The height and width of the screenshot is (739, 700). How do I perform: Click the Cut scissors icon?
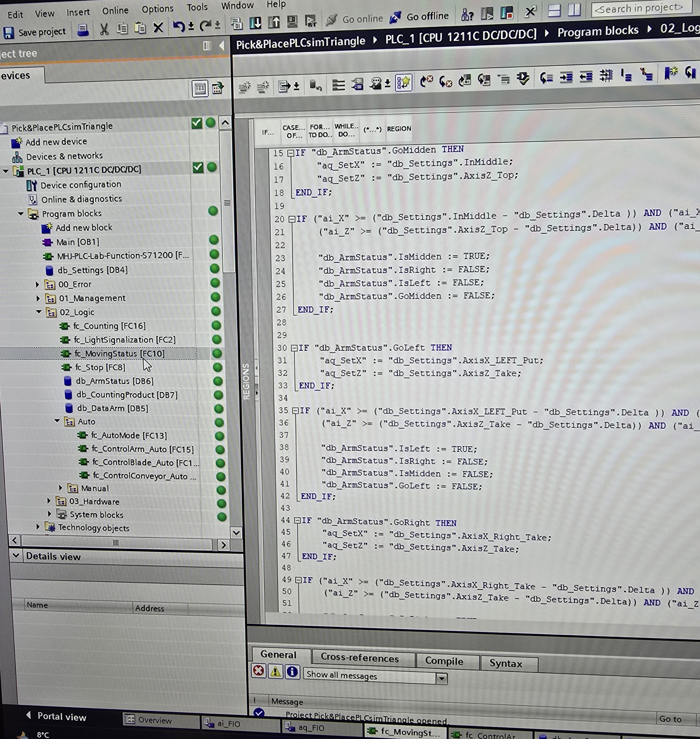tap(104, 29)
